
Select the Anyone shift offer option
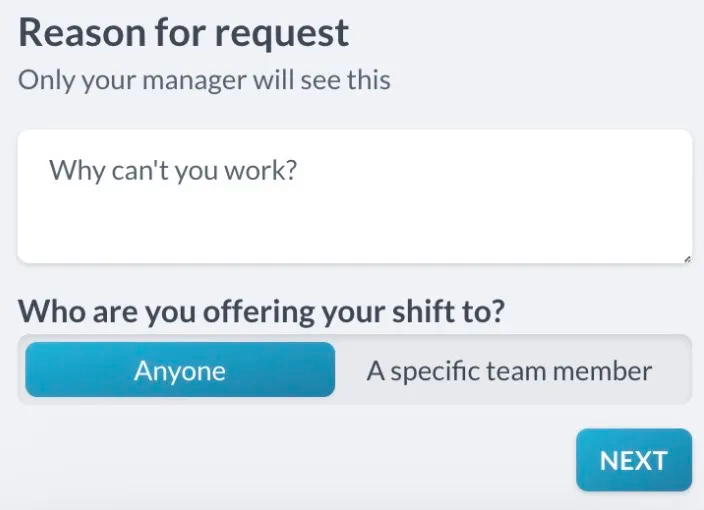(x=180, y=371)
